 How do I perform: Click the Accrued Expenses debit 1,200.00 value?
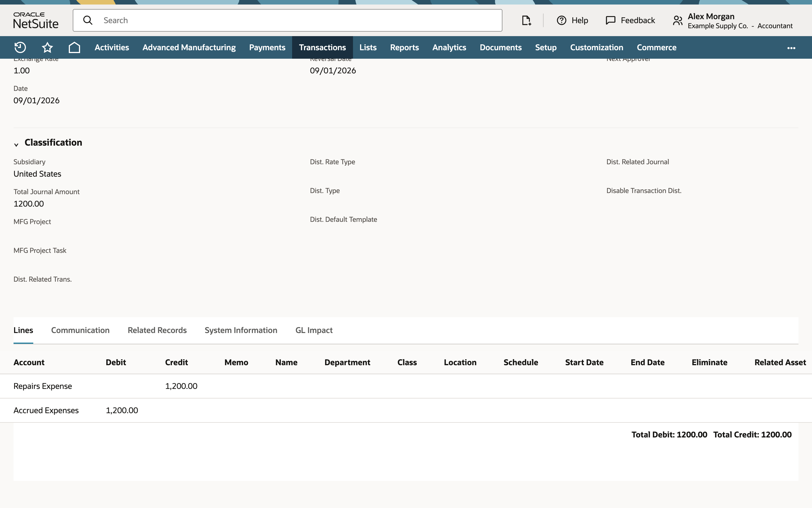(x=122, y=410)
